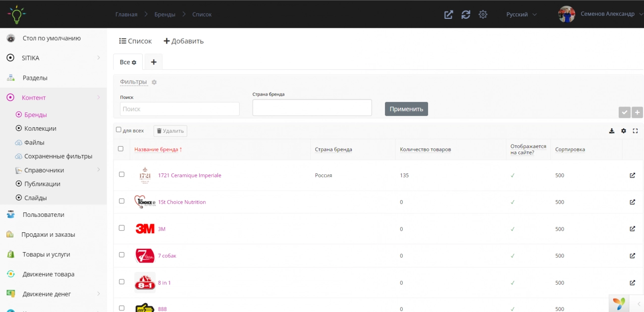Viewport: 644px width, 312px height.
Task: Open the settings gear in top bar
Action: point(483,14)
